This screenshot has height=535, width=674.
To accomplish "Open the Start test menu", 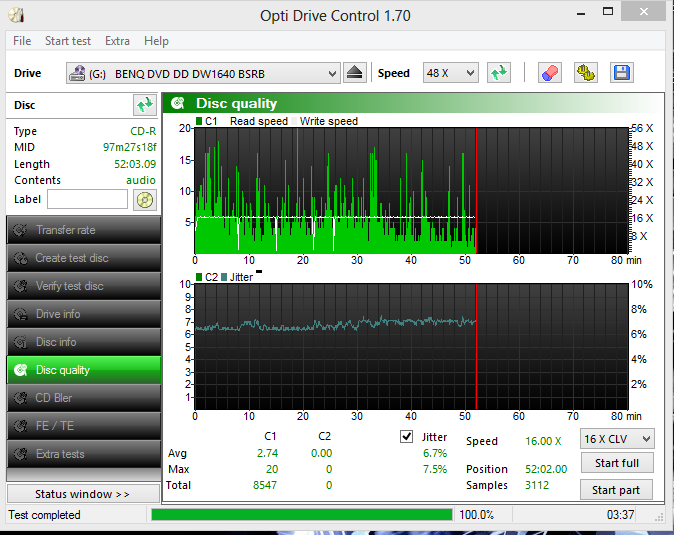I will click(68, 41).
